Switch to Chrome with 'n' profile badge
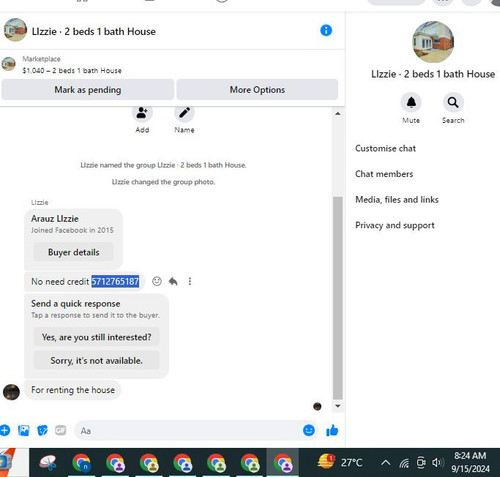 (x=82, y=463)
